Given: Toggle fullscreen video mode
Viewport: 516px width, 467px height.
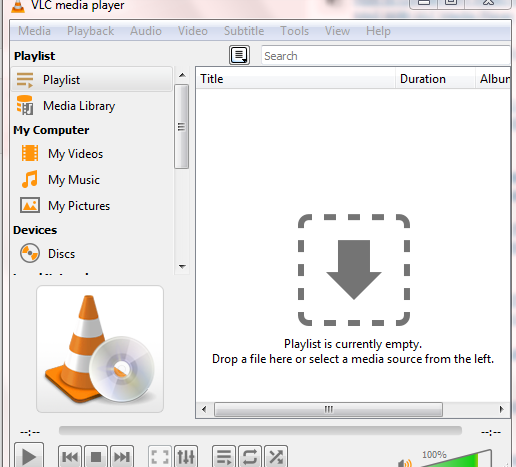Looking at the screenshot, I should point(160,456).
